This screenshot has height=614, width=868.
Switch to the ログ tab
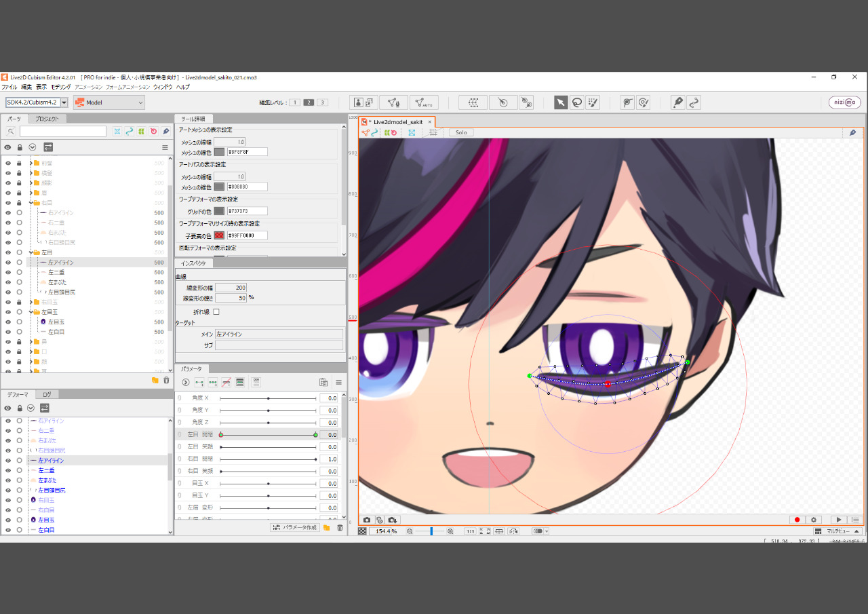(x=47, y=394)
